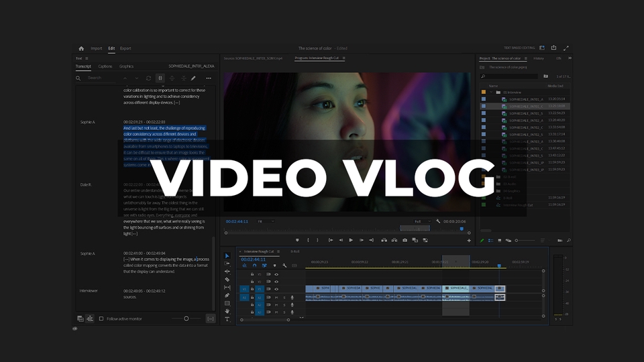Click Add Marker in Program monitor
644x362 pixels.
pos(297,240)
